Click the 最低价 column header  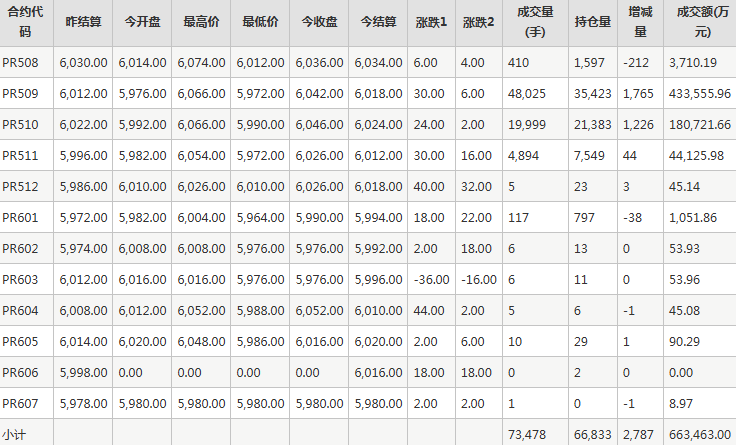click(x=260, y=22)
